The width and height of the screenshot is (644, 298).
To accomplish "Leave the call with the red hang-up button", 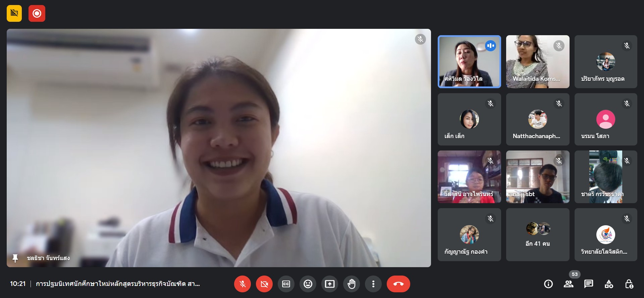I will coord(398,284).
